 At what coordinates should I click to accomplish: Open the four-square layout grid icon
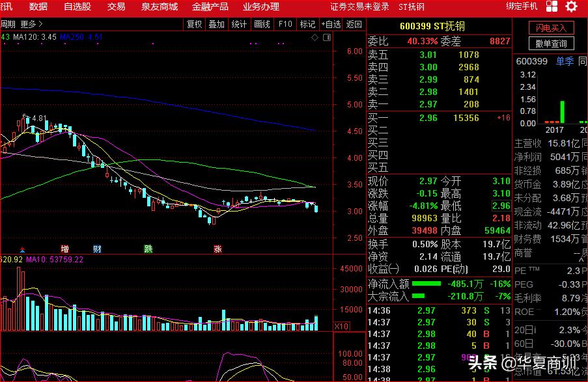point(552,7)
